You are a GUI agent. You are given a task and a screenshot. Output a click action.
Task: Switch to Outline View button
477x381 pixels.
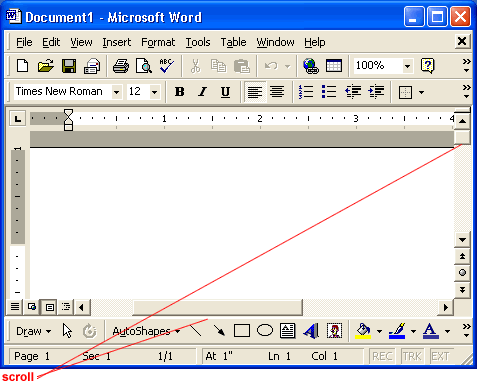pyautogui.click(x=66, y=307)
